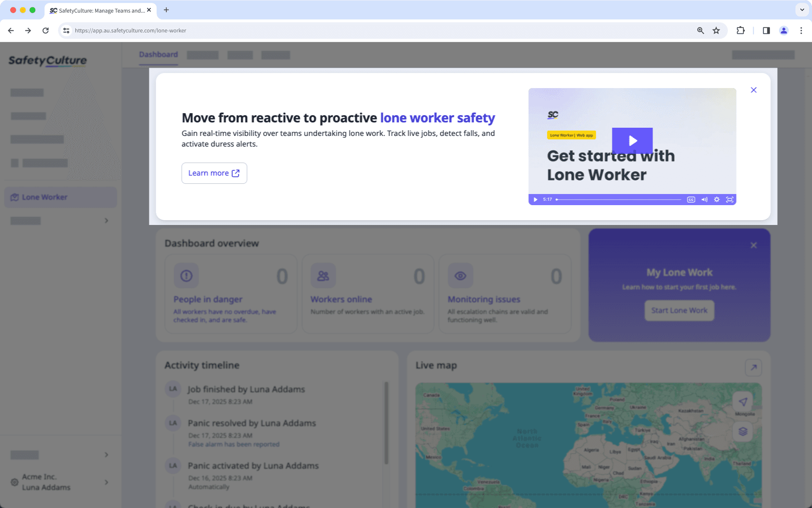Center the live map on my location
Viewport: 812px width, 508px height.
point(743,402)
